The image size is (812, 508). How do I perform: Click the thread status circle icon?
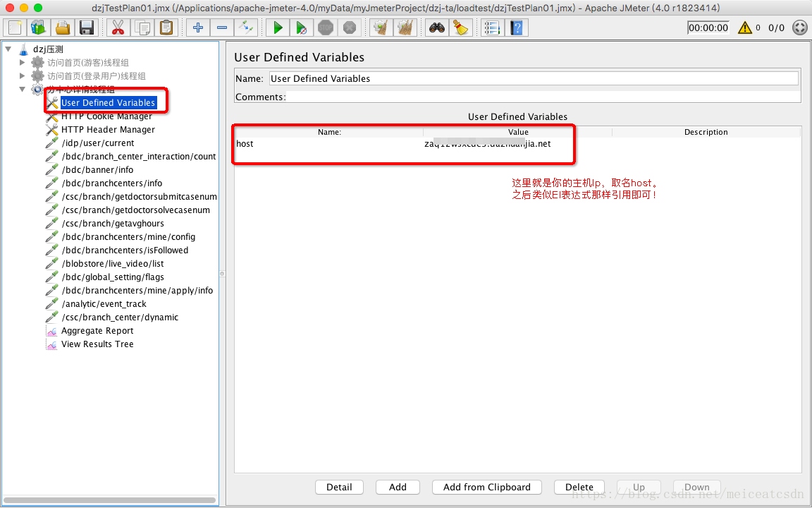click(800, 28)
